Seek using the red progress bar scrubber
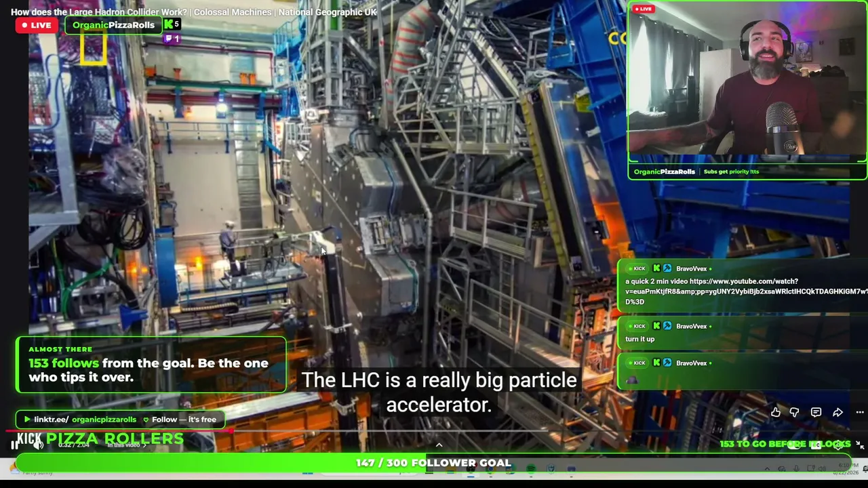Image resolution: width=868 pixels, height=488 pixels. (232, 430)
